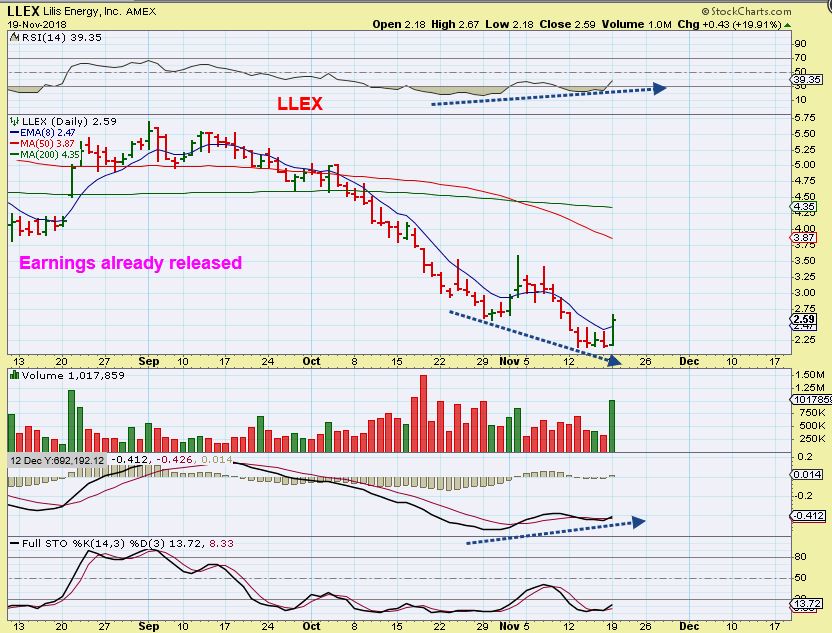832x633 pixels.
Task: Click the 1017859 volume tag on right axis
Action: point(811,400)
